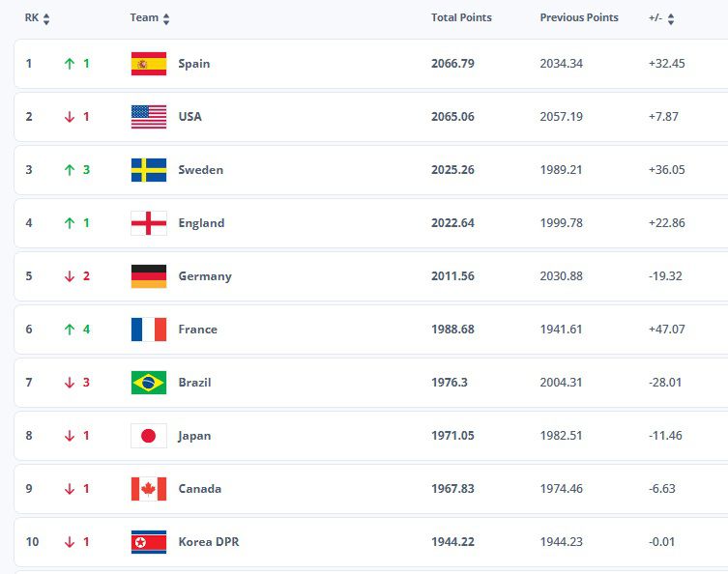Sort by +/- points change arrows
Screen dimensions: 728x574
click(x=671, y=18)
